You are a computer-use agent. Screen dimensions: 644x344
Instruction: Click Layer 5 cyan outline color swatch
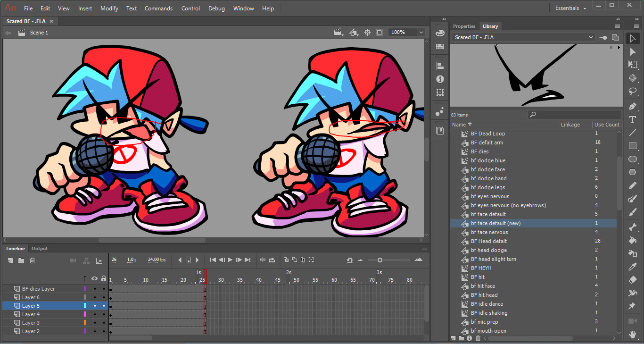[85, 306]
